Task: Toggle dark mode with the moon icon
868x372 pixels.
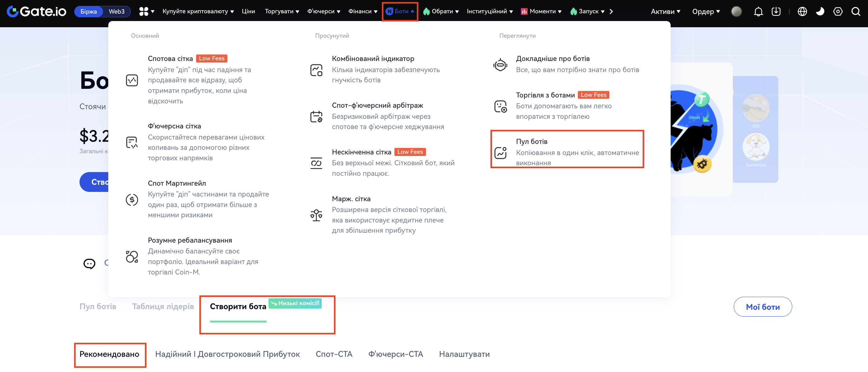Action: [x=820, y=11]
